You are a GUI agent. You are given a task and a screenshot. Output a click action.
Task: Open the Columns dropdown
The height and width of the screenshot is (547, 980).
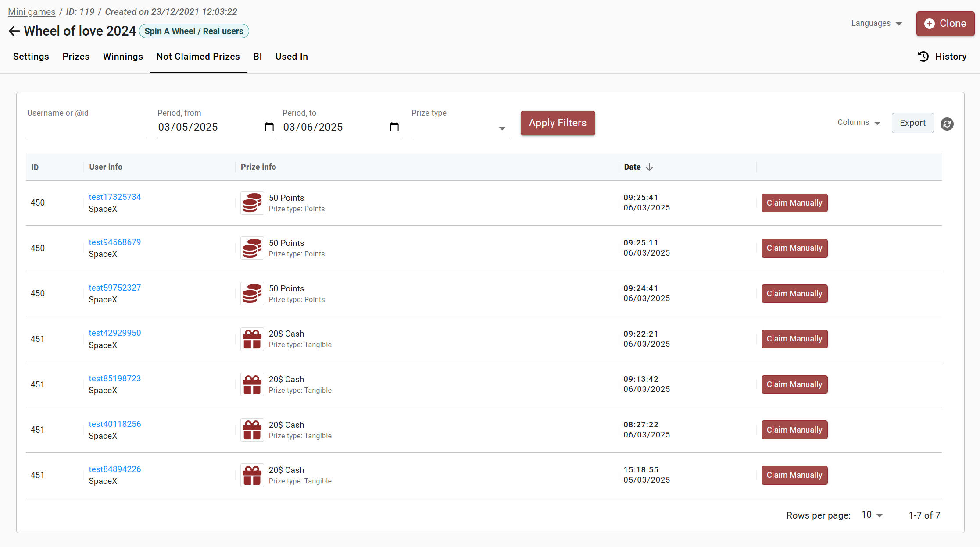pos(858,123)
